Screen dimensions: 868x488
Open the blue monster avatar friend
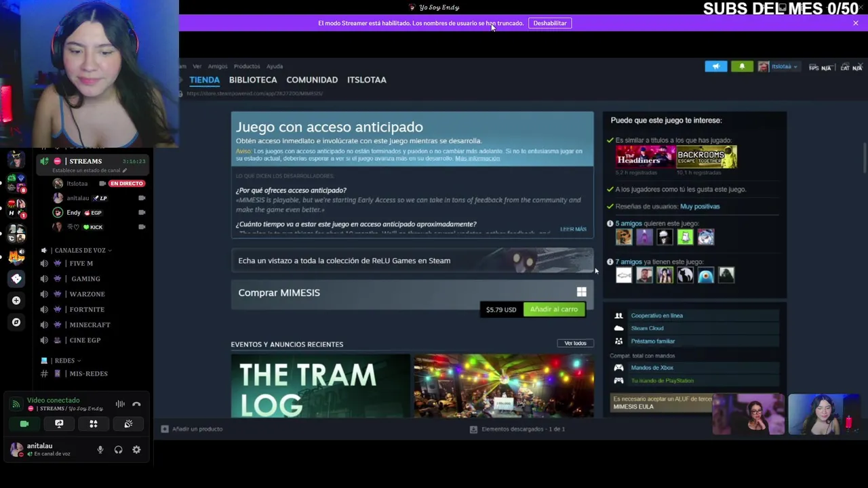tap(705, 275)
